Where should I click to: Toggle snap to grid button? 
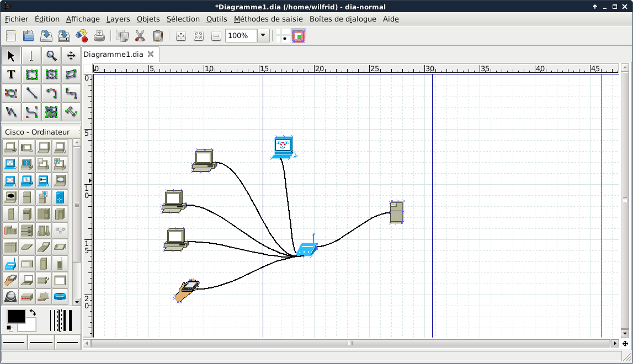coord(283,36)
